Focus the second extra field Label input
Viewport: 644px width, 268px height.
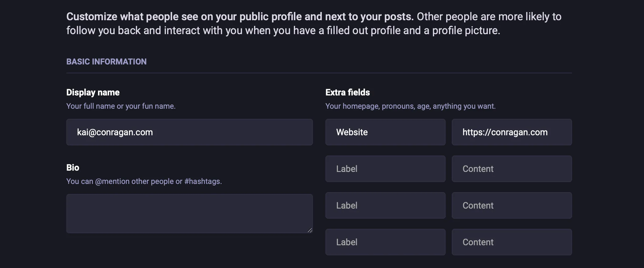[385, 169]
